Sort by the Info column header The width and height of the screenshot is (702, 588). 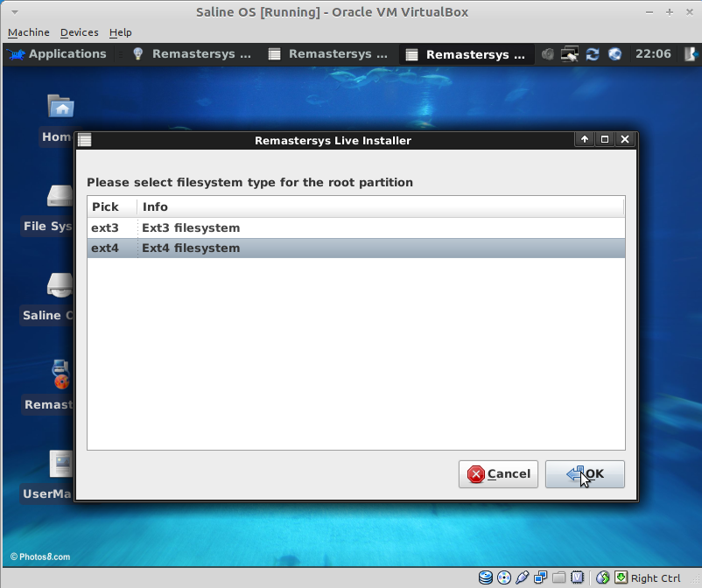pos(381,206)
